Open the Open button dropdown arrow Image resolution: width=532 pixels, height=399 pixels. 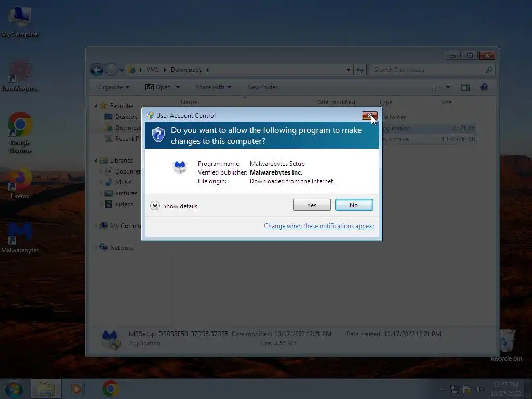coord(178,87)
